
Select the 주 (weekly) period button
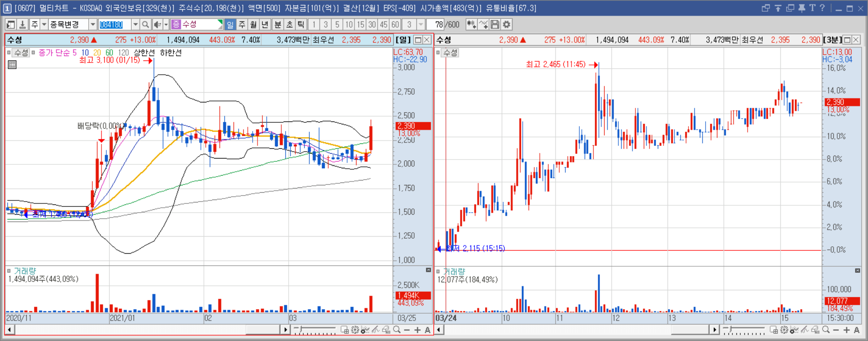tap(242, 24)
